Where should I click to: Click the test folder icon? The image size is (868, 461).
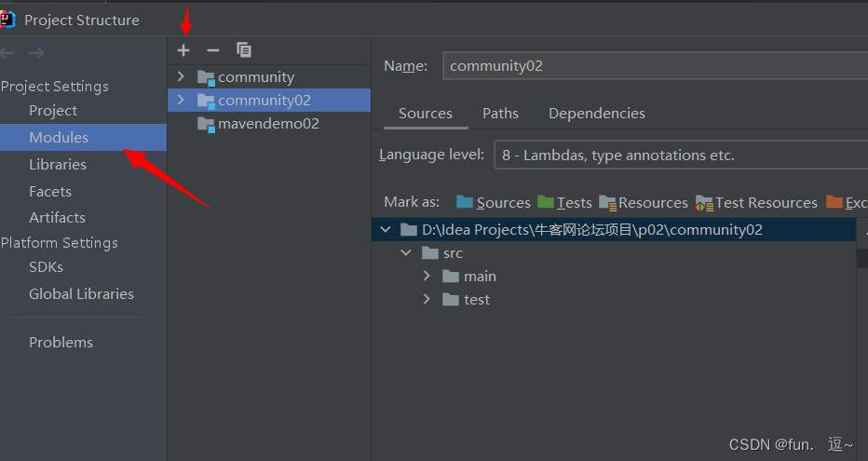point(451,300)
